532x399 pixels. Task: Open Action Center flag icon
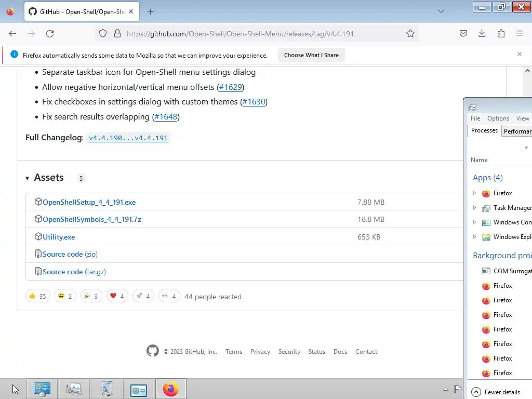(x=458, y=389)
